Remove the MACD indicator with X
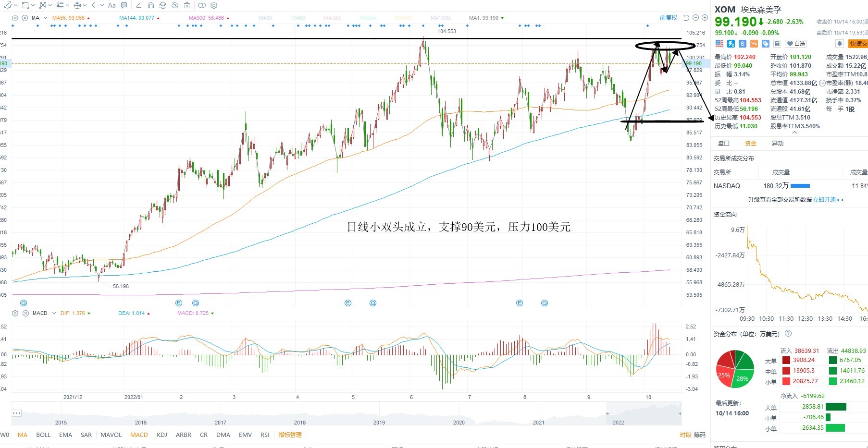 25,313
